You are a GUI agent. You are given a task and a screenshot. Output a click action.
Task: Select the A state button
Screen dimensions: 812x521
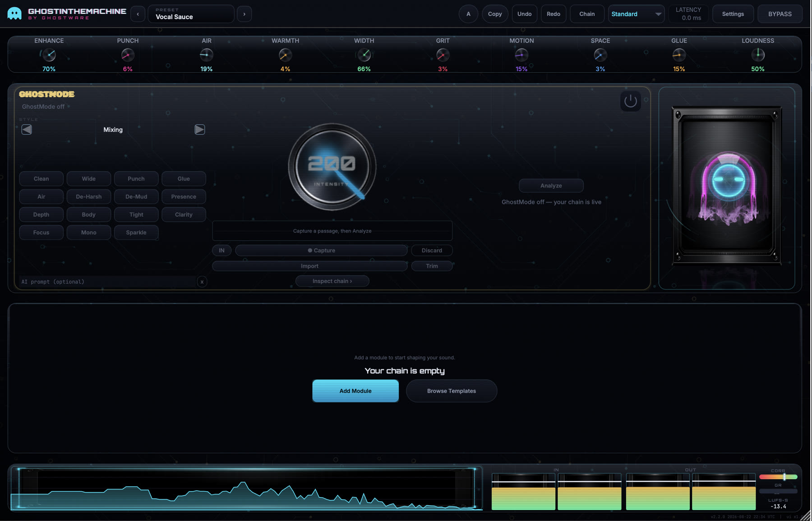coord(468,14)
